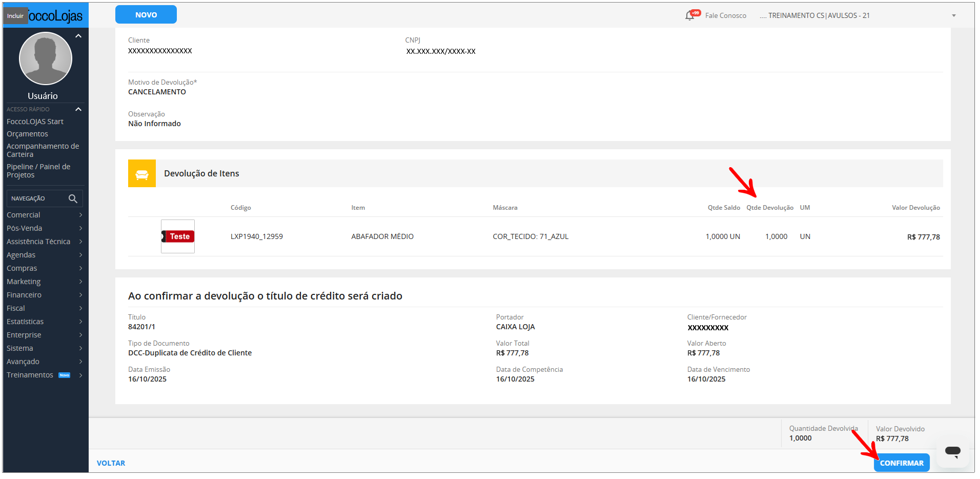Open the Teste product thumbnail image
This screenshot has width=980, height=479.
click(x=178, y=236)
